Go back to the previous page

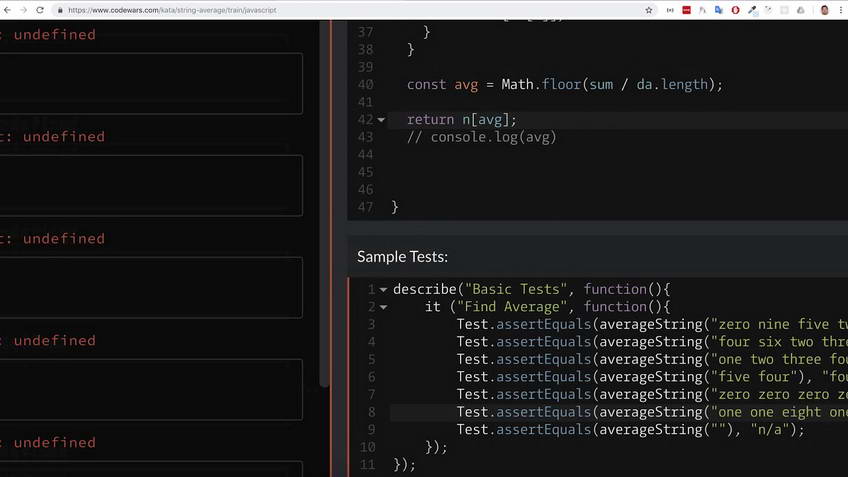(x=8, y=10)
